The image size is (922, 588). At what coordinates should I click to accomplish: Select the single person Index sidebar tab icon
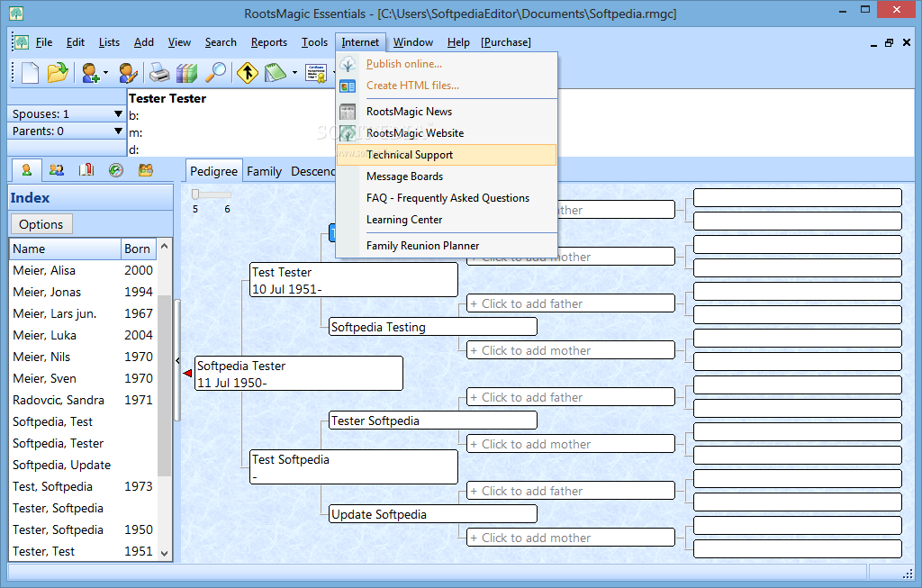pos(26,170)
